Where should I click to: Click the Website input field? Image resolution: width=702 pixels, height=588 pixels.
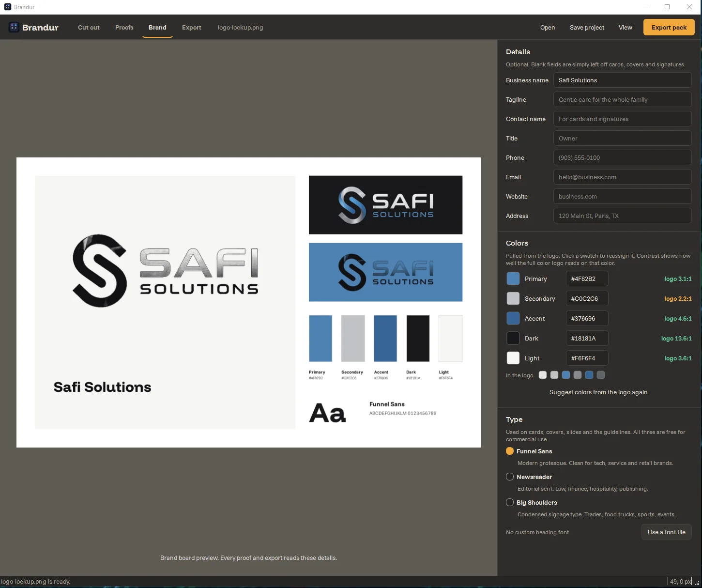pyautogui.click(x=622, y=197)
